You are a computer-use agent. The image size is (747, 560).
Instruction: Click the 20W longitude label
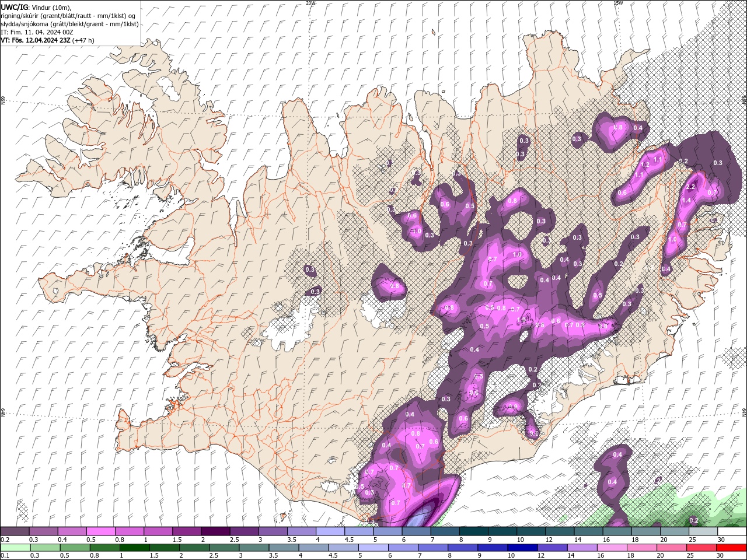(x=310, y=3)
